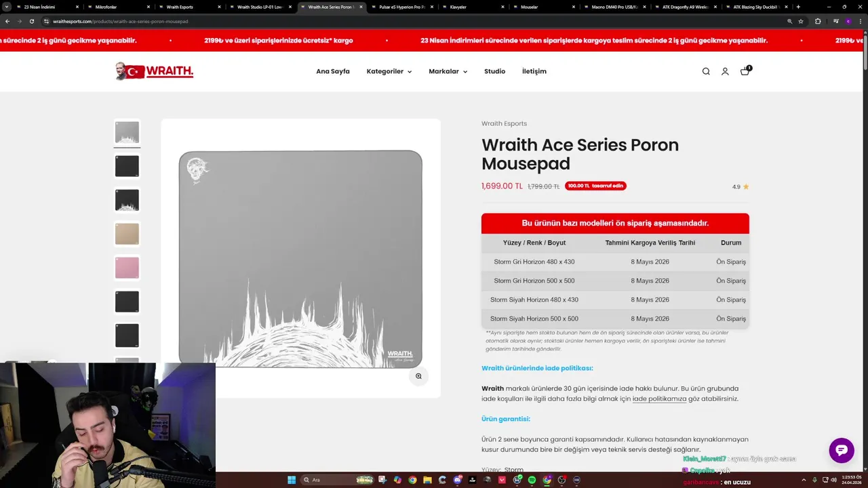868x488 pixels.
Task: Select the first gray mousepad thumbnail
Action: 127,132
